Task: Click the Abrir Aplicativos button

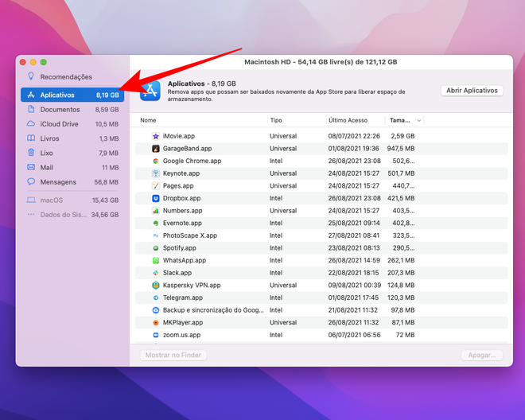Action: (472, 91)
